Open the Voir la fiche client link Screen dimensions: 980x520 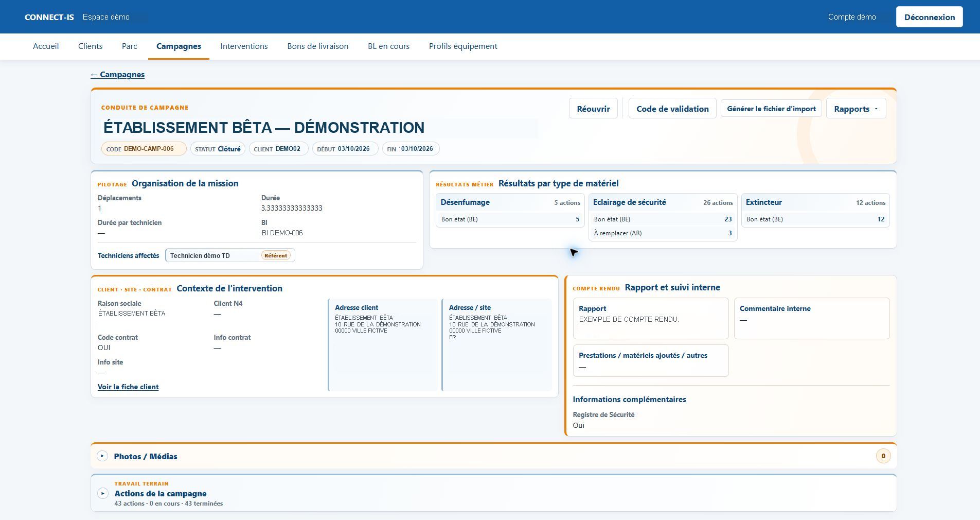128,387
